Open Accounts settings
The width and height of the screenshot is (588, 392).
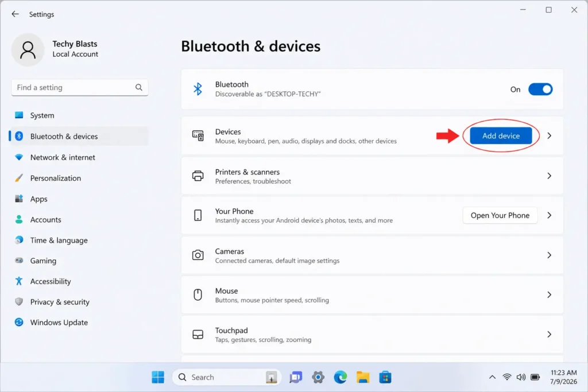pyautogui.click(x=79, y=220)
